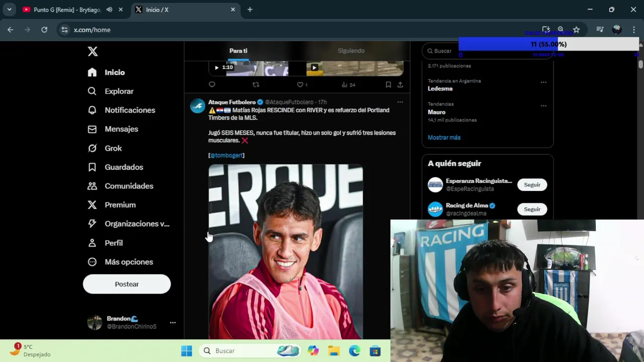
Task: Open Guardados bookmarks page
Action: pos(115,167)
